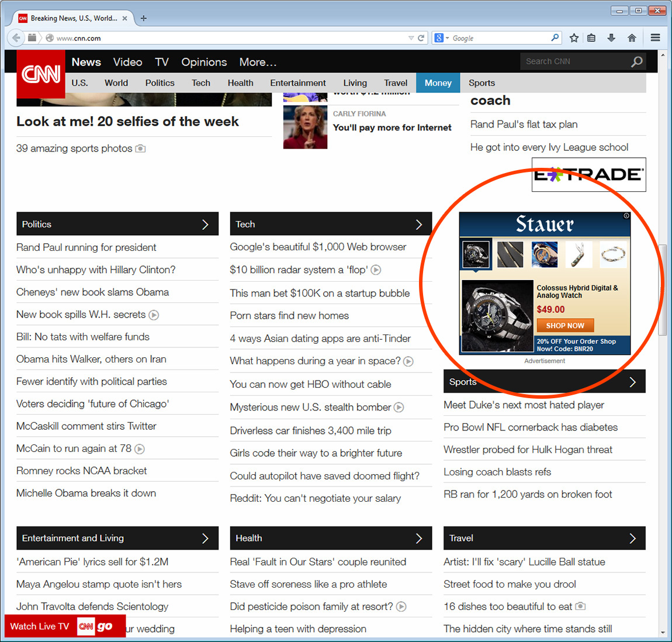Expand the Entertainment and Living section arrow
Viewport: 672px width, 642px height.
205,539
